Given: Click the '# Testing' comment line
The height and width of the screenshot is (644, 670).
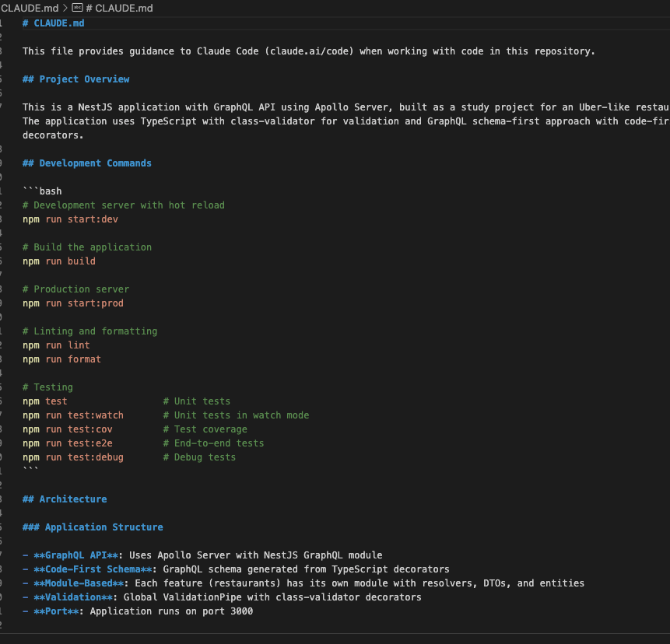Looking at the screenshot, I should tap(47, 387).
